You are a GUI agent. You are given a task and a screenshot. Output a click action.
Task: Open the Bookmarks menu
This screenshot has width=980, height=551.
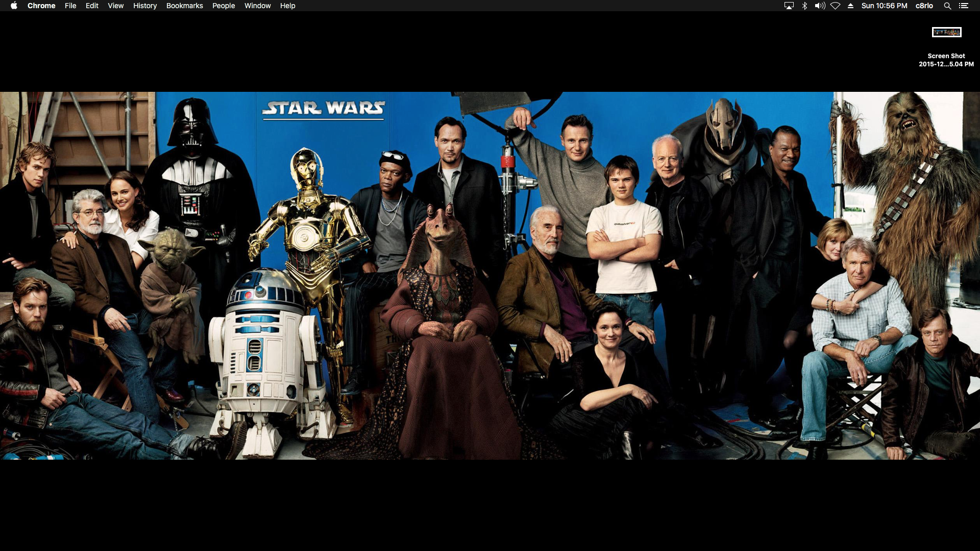pyautogui.click(x=185, y=6)
